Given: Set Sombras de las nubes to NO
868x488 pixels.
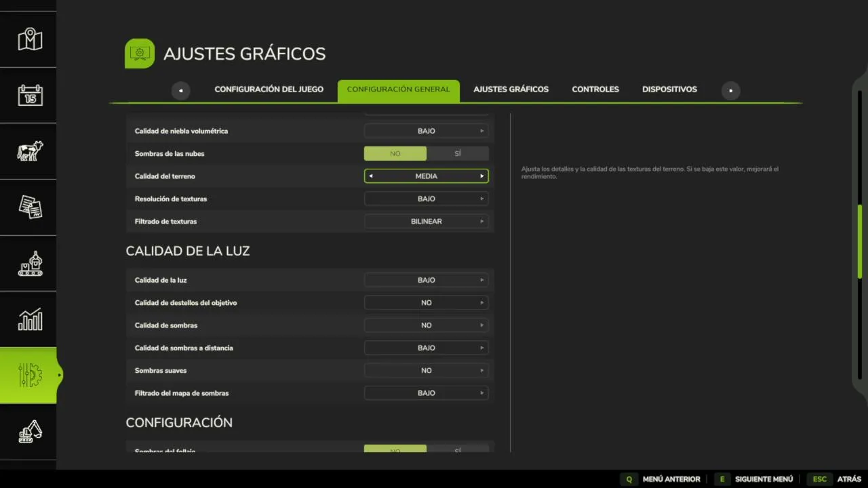Looking at the screenshot, I should tap(395, 154).
